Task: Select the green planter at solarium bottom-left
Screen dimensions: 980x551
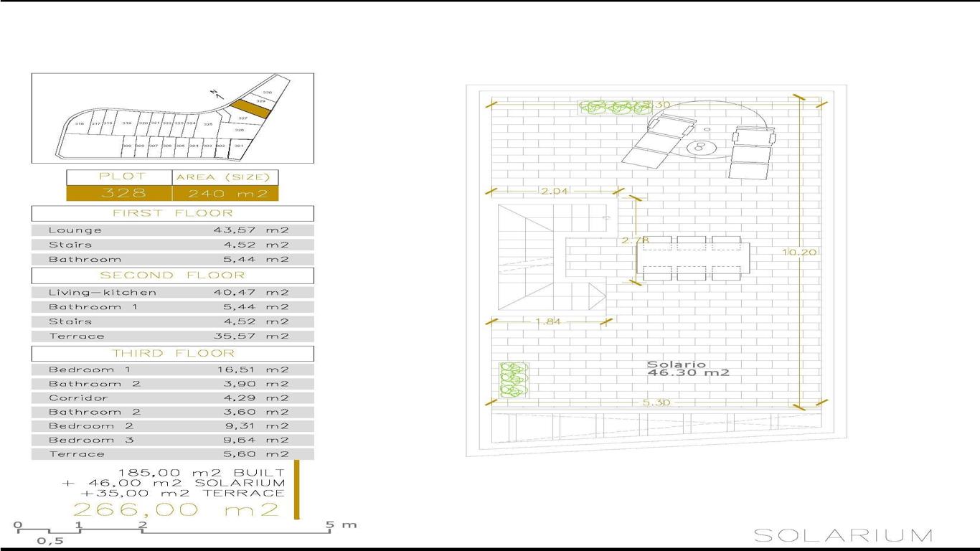Action: 513,380
